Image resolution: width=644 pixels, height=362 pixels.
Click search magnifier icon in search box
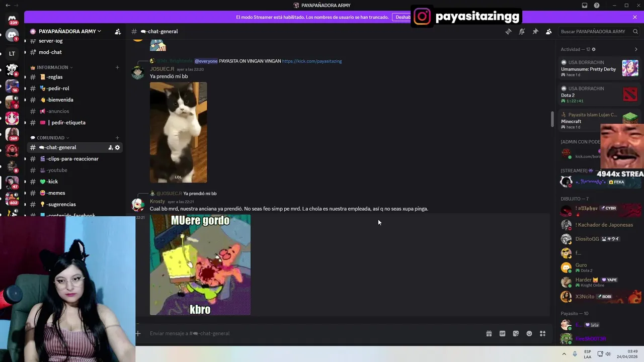635,31
